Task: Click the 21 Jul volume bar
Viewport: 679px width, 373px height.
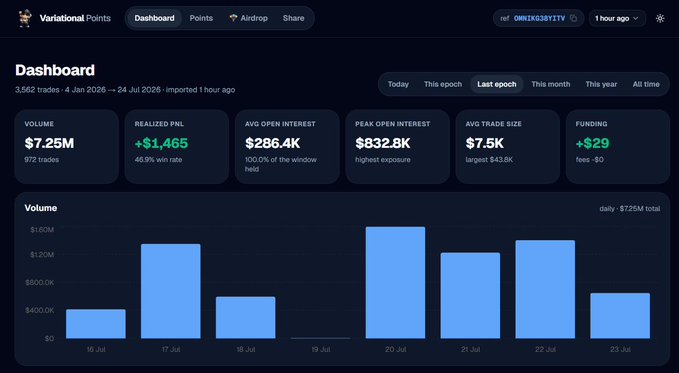Action: coord(470,295)
